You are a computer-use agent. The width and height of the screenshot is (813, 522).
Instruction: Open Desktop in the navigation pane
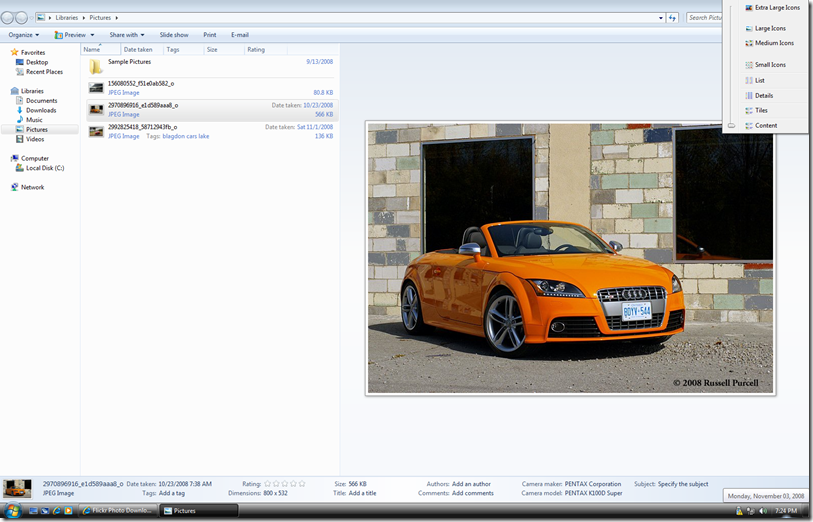[32, 62]
